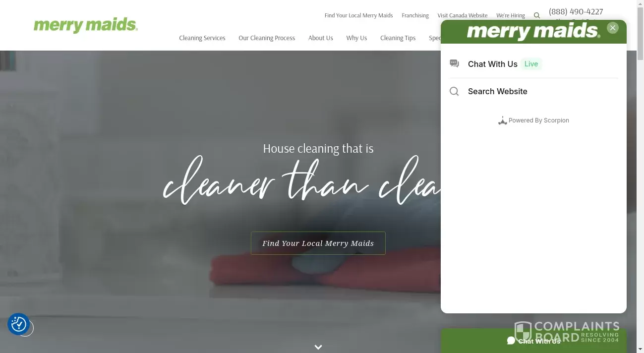Close the Merry Maids chat panel

[x=613, y=28]
